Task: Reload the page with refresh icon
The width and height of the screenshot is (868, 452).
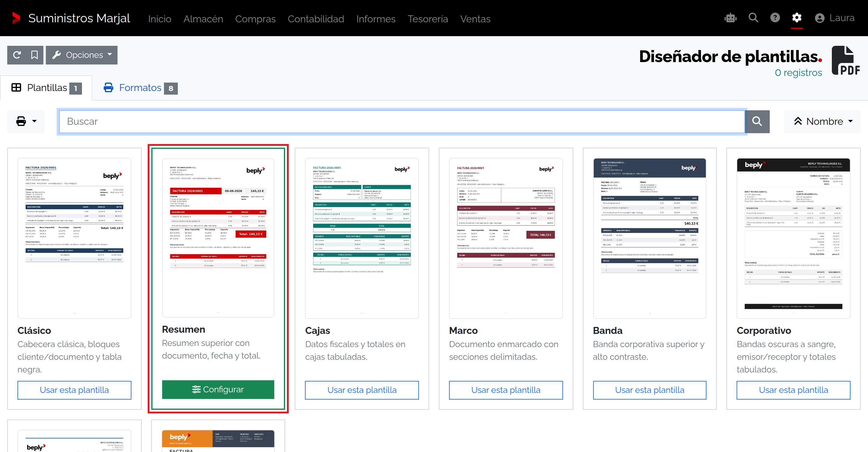Action: pyautogui.click(x=17, y=55)
